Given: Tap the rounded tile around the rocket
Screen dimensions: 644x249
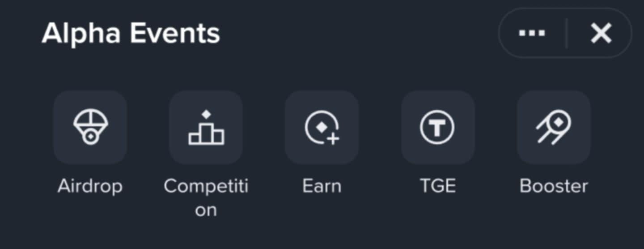Looking at the screenshot, I should [x=554, y=127].
